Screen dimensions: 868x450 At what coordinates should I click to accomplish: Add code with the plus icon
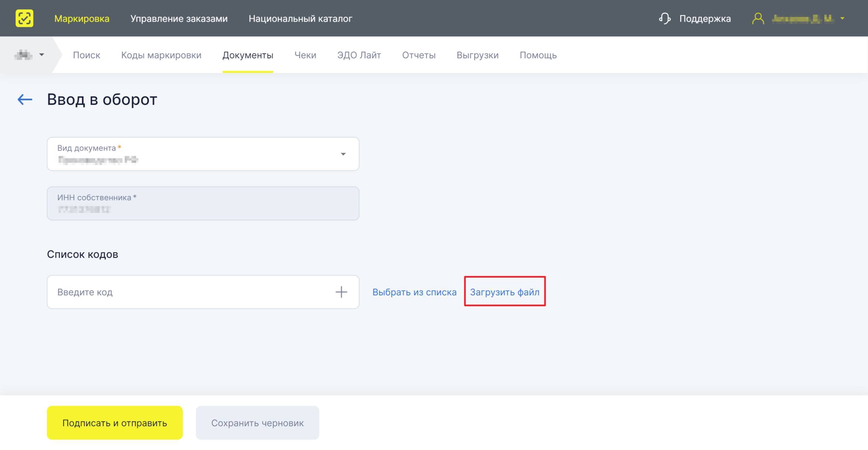341,292
